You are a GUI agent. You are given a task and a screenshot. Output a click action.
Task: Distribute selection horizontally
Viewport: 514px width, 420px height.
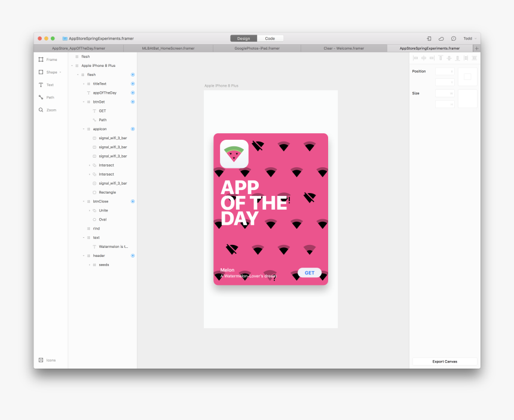[x=466, y=58]
